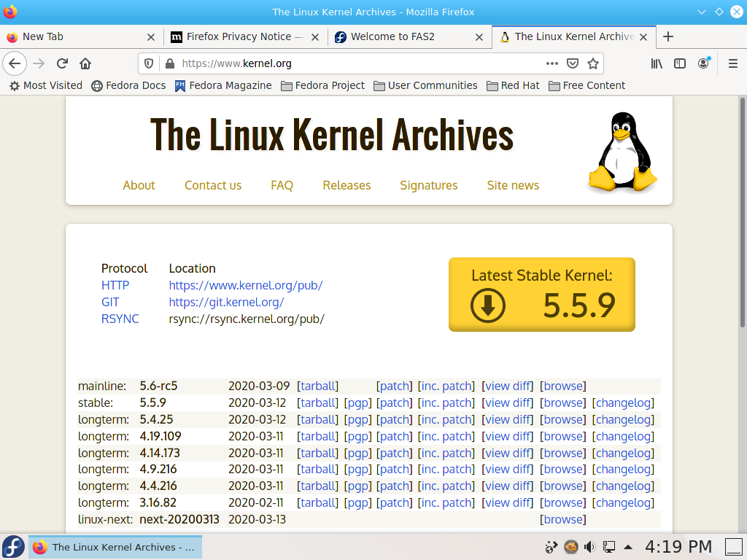Screen dimensions: 747x560
Task: Open the Contact us page
Action: (213, 185)
